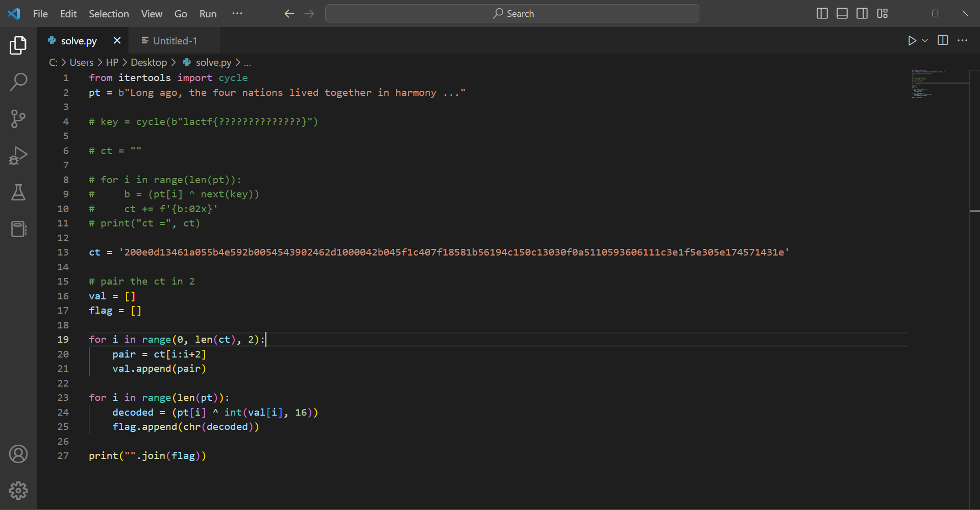Click the minimap code overview
This screenshot has height=510, width=980.
tap(939, 84)
